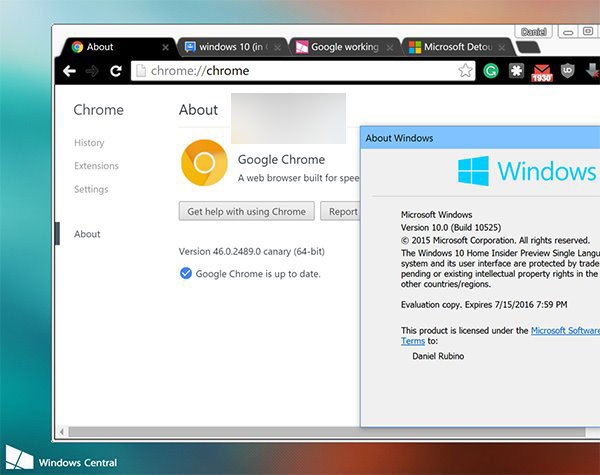Open the Gmail checker extension showing 1930
The image size is (600, 475).
(x=542, y=72)
